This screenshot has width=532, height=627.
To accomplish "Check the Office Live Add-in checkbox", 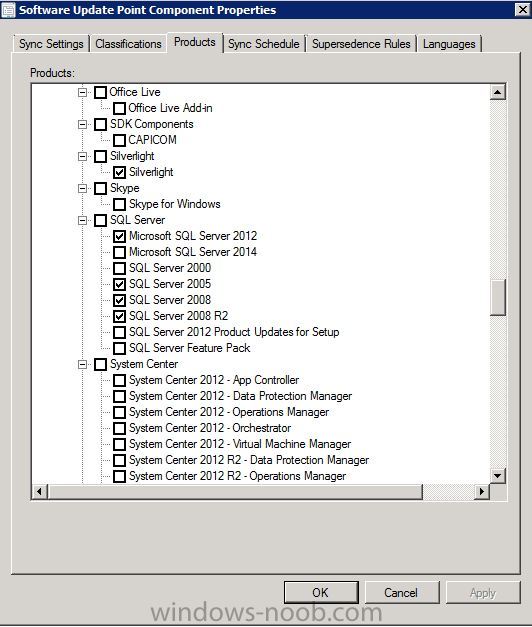I will click(119, 108).
